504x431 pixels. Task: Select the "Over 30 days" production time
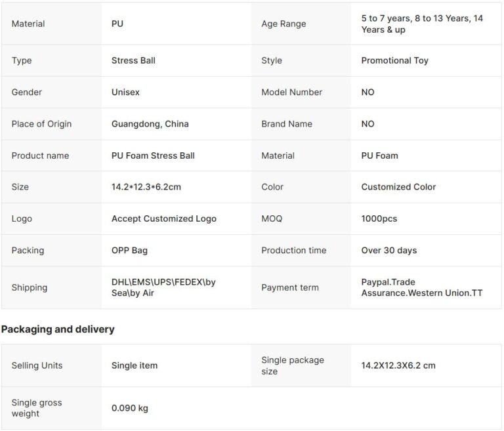[x=388, y=250]
